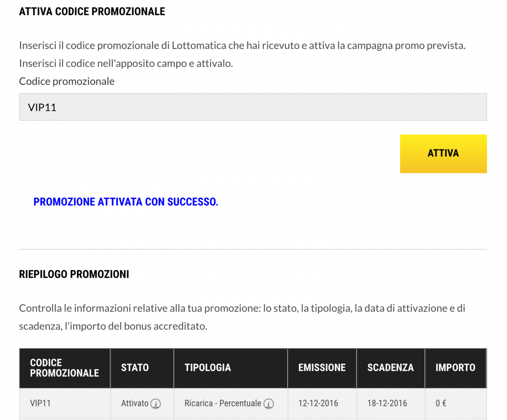The height and width of the screenshot is (420, 507).
Task: Select the Attivato status text in the table
Action: point(135,403)
